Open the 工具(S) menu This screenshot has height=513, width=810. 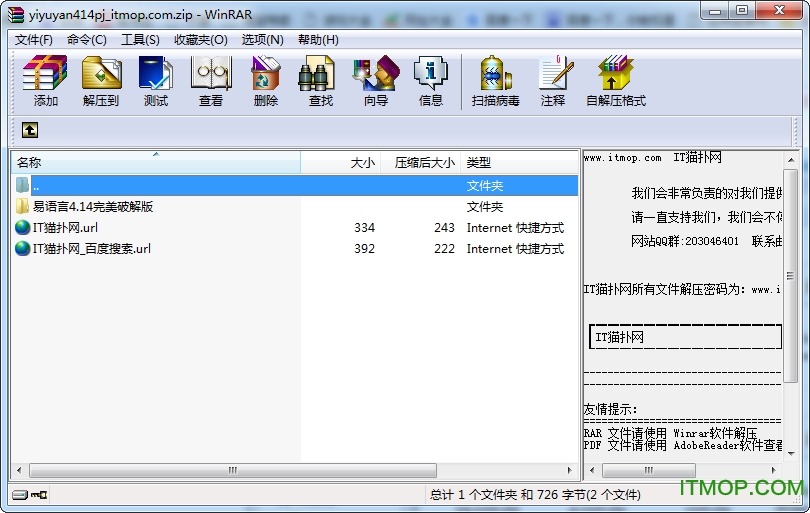click(x=140, y=40)
